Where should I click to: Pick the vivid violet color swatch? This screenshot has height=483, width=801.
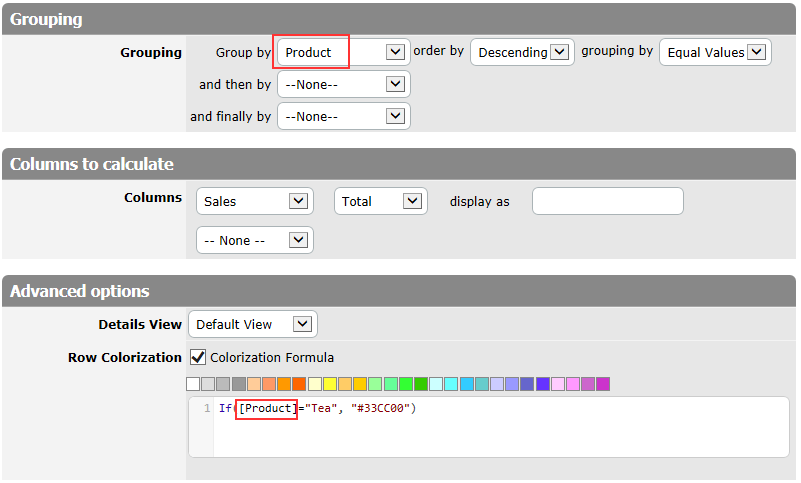tap(543, 384)
